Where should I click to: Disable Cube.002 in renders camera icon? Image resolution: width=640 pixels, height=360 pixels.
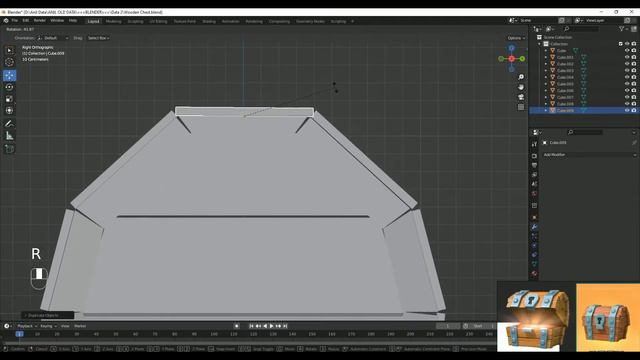tap(634, 64)
